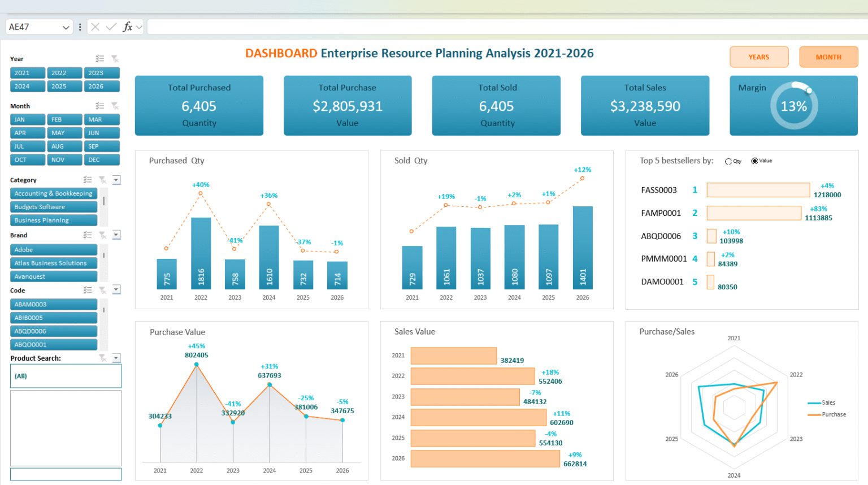Image resolution: width=868 pixels, height=485 pixels.
Task: Clear the Brand slicer filter
Action: [102, 235]
